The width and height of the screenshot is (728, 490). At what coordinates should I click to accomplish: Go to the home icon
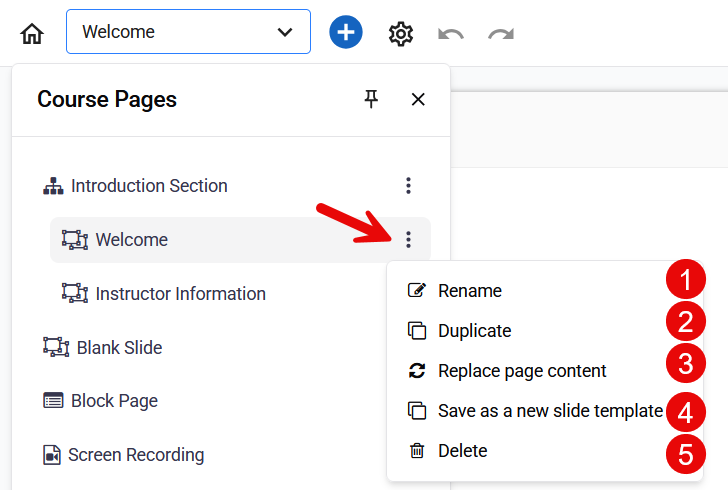(32, 33)
